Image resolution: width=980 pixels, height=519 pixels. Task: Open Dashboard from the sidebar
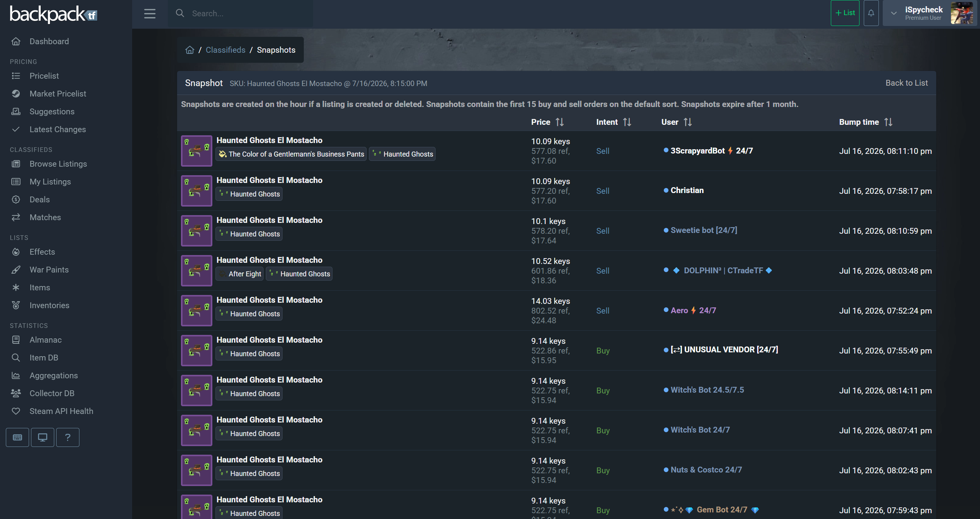pyautogui.click(x=49, y=41)
